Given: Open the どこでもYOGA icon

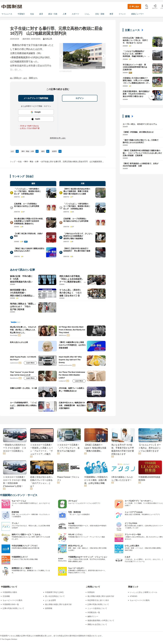Looking at the screenshot, I should (x=119, y=527).
